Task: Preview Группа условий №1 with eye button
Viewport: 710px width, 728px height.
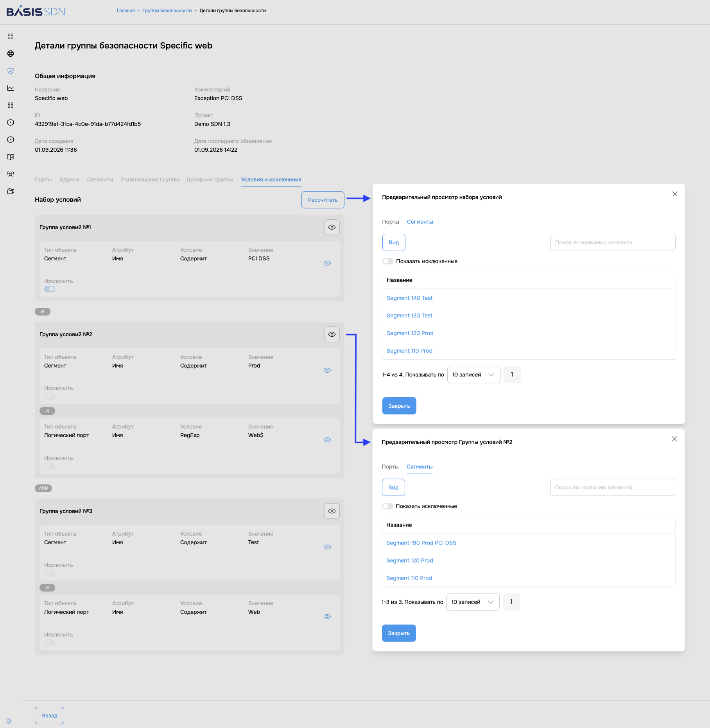Action: tap(332, 227)
